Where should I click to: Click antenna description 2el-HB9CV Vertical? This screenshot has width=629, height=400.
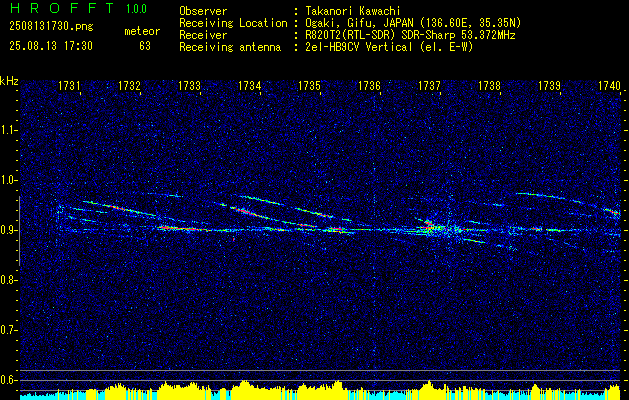[x=358, y=47]
